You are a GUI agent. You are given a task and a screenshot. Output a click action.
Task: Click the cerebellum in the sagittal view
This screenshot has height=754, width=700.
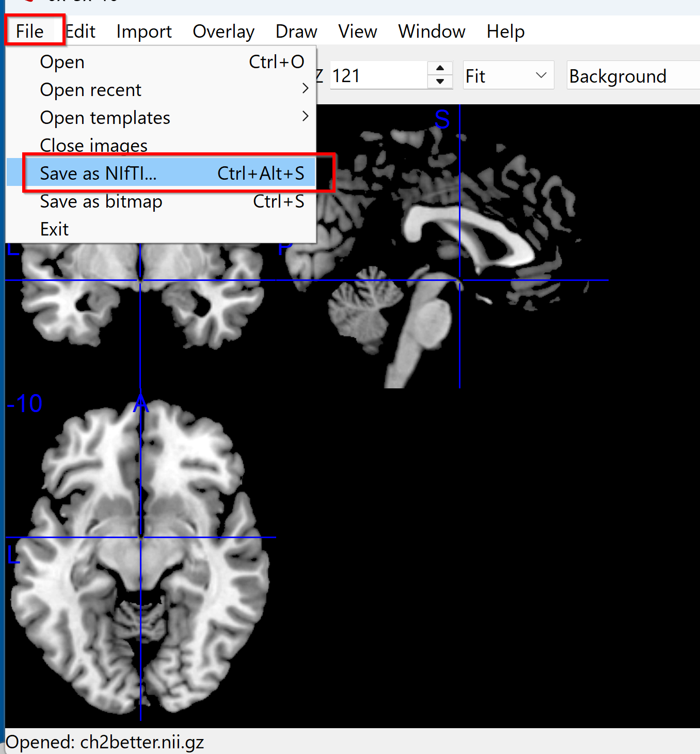[x=361, y=310]
